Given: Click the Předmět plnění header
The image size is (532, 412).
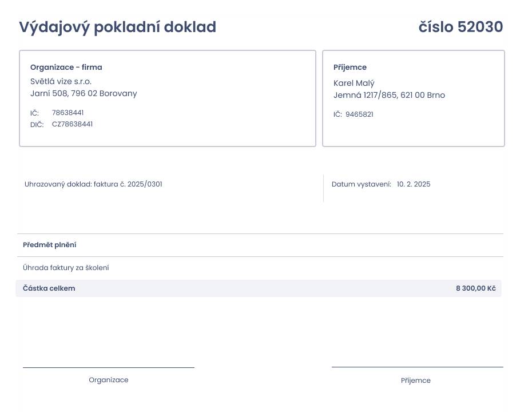Looking at the screenshot, I should click(x=50, y=245).
